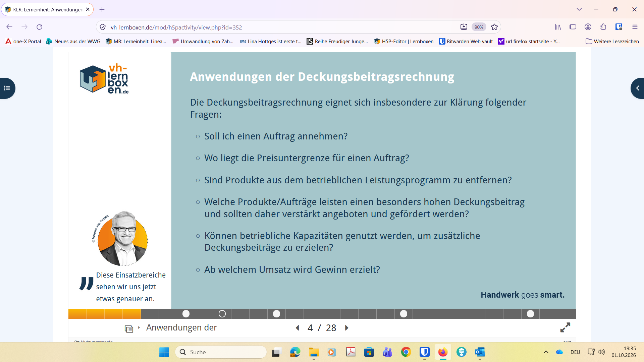Click the vh-lernboxen.de logo

pyautogui.click(x=104, y=78)
